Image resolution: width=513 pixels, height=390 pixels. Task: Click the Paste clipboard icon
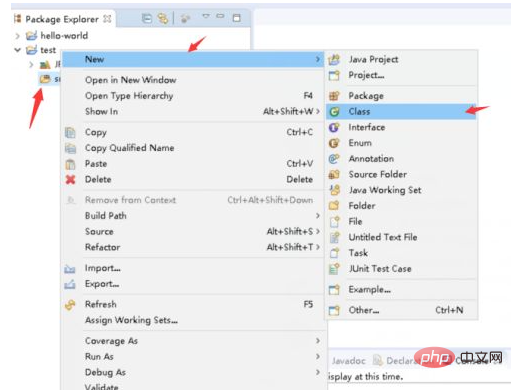pyautogui.click(x=70, y=164)
